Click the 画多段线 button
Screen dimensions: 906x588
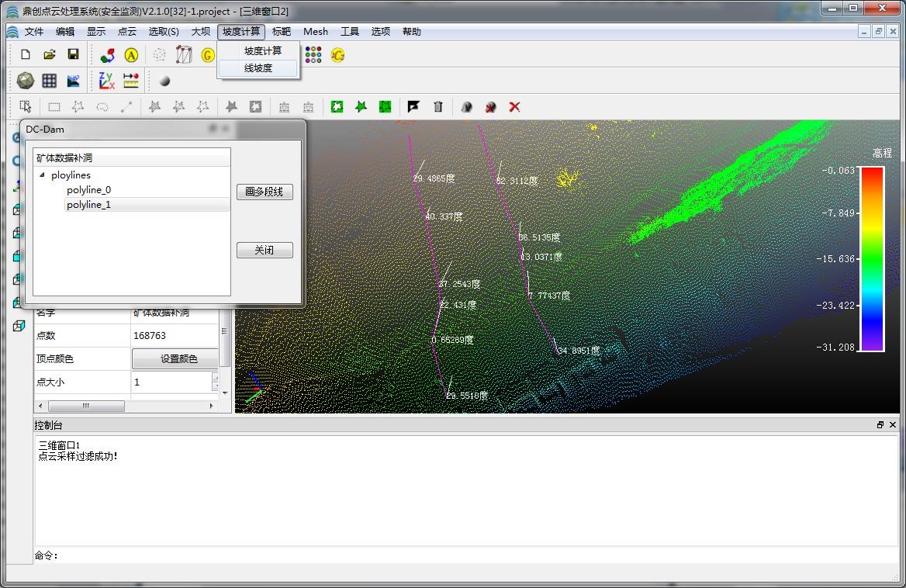[265, 192]
